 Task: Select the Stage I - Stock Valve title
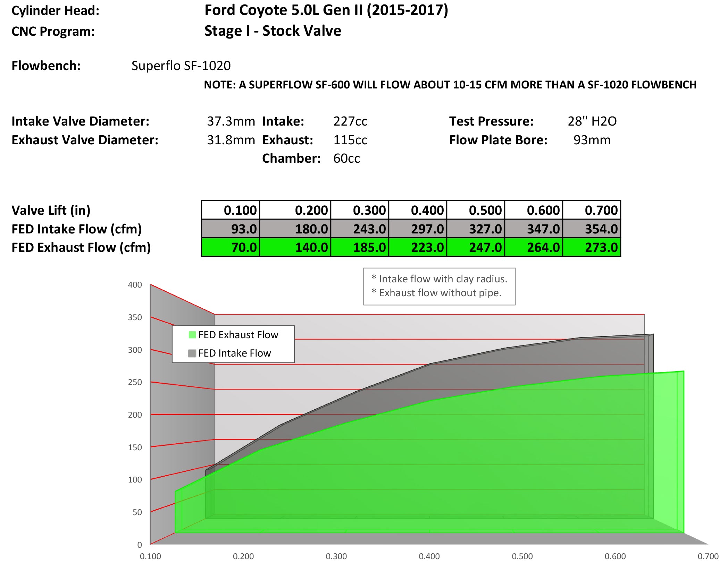tap(273, 31)
